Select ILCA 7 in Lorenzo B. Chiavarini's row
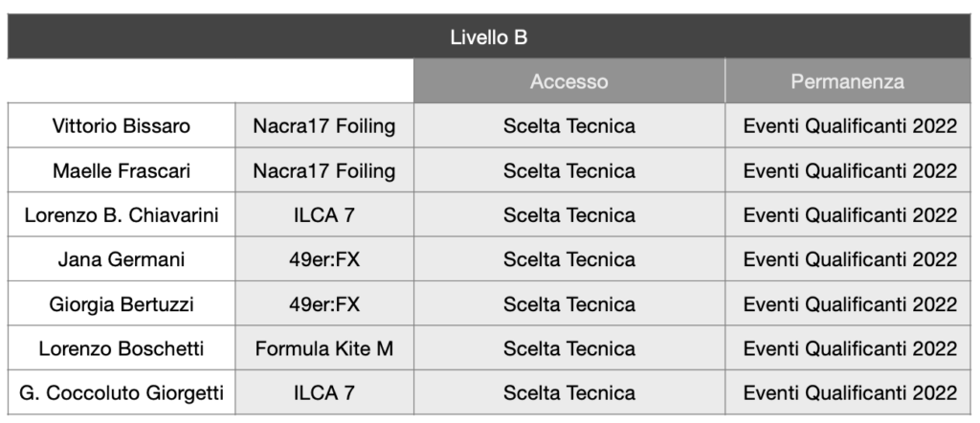The height and width of the screenshot is (423, 980). tap(324, 215)
